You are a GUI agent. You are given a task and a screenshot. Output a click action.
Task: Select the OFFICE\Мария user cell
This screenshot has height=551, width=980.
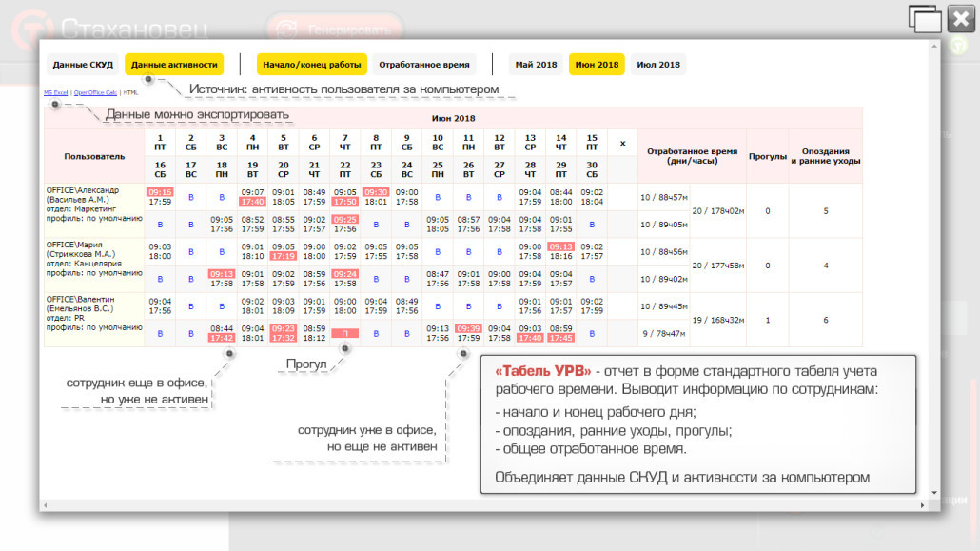(x=94, y=266)
